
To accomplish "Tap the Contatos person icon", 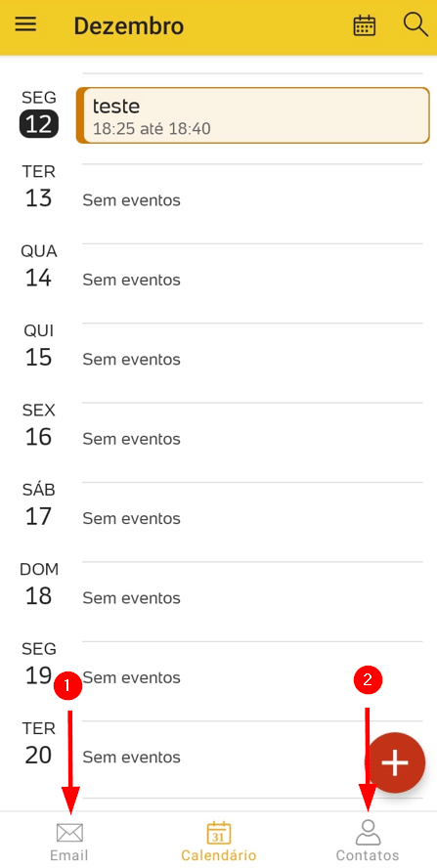I will [368, 832].
